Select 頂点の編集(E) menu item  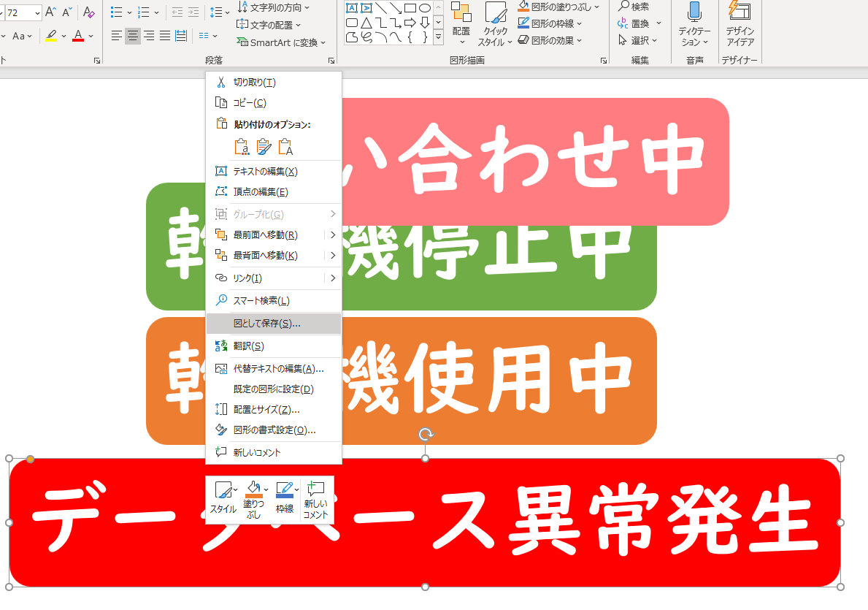point(274,192)
